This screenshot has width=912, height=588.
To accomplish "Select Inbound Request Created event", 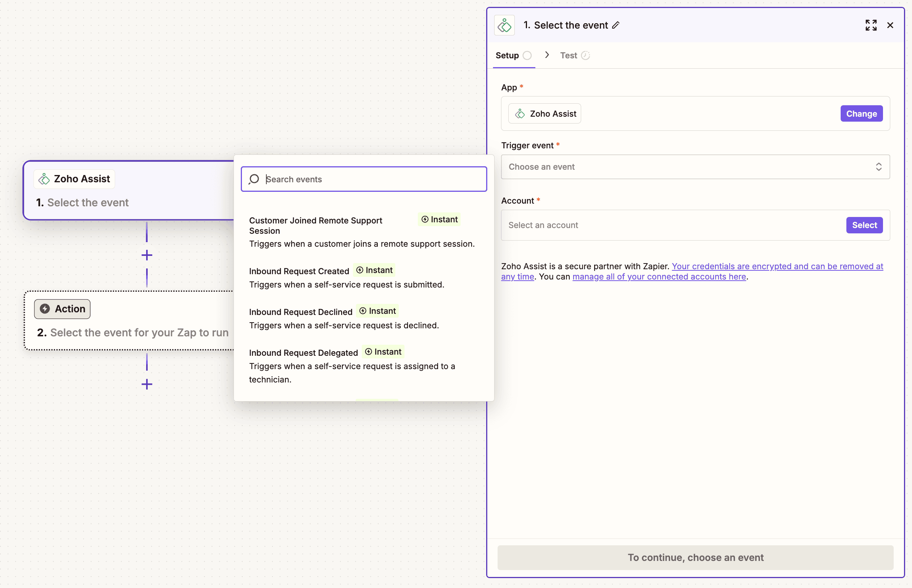I will pos(299,271).
